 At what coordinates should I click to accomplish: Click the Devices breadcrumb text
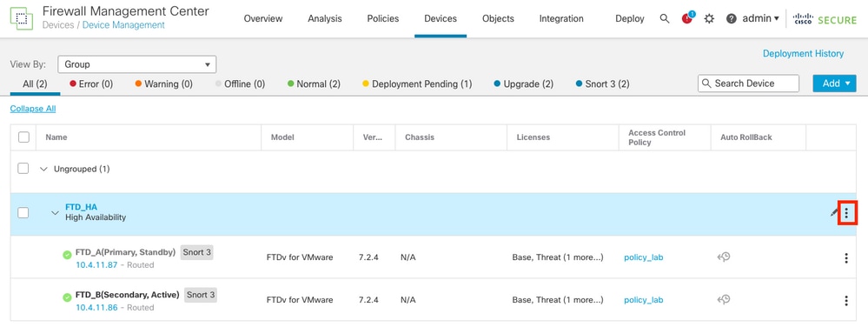pos(59,25)
